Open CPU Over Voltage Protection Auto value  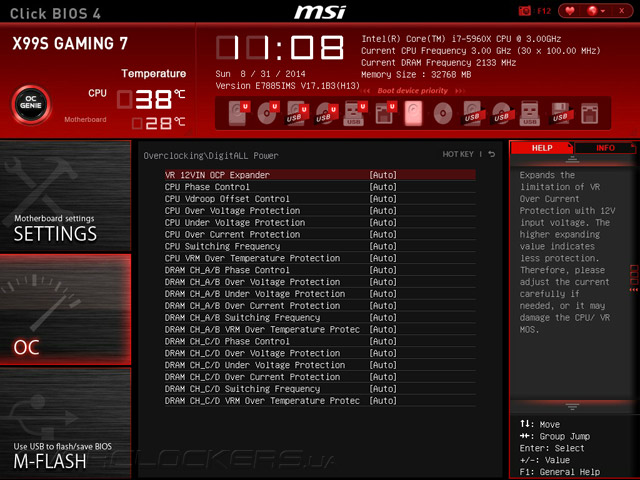tap(383, 211)
